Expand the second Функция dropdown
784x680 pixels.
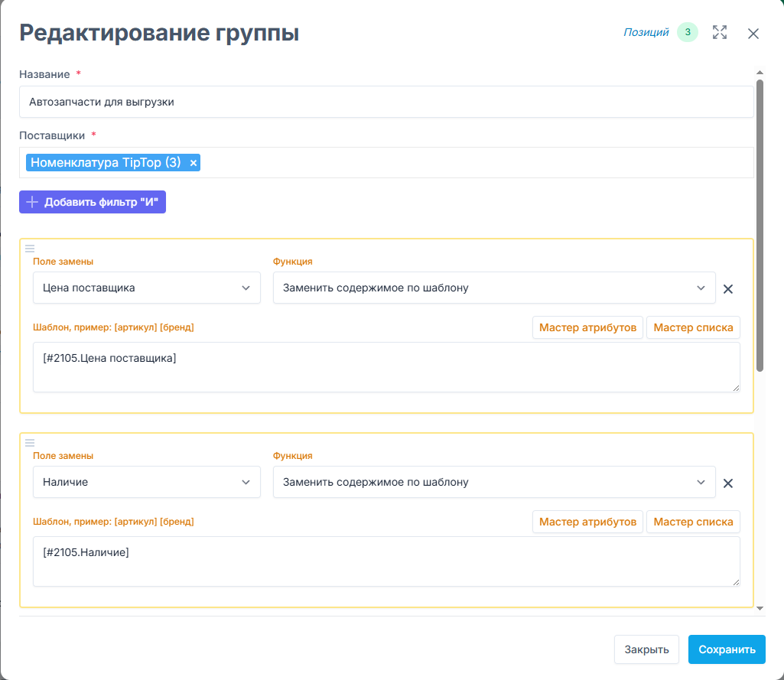coord(493,483)
